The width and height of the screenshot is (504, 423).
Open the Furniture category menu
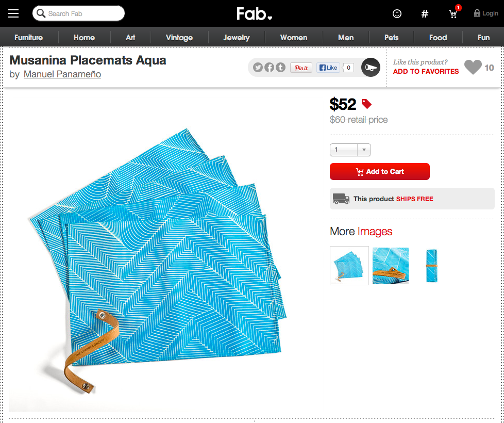[29, 38]
